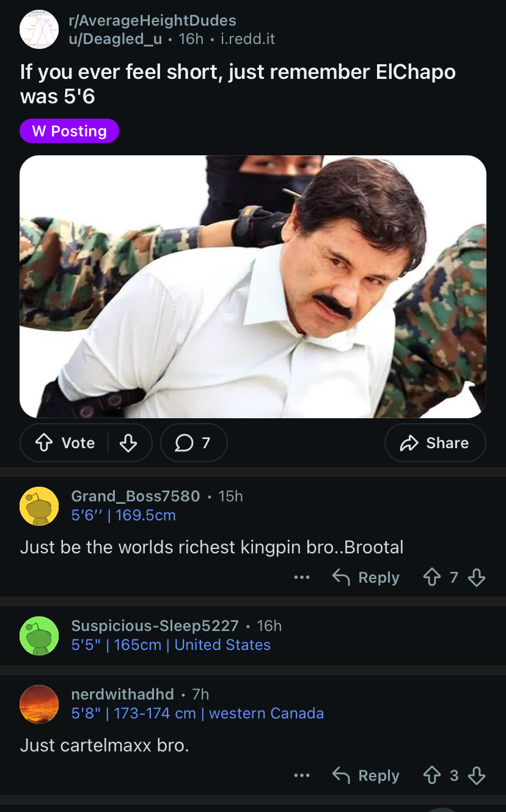Open the overflow menu on nerdwithadhd's comment

click(x=302, y=775)
